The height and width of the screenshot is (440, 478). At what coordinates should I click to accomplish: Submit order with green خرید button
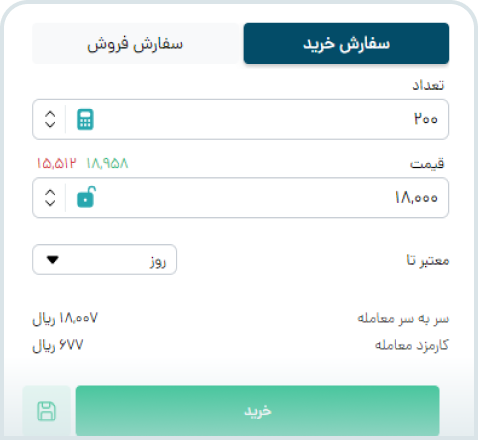point(257,411)
